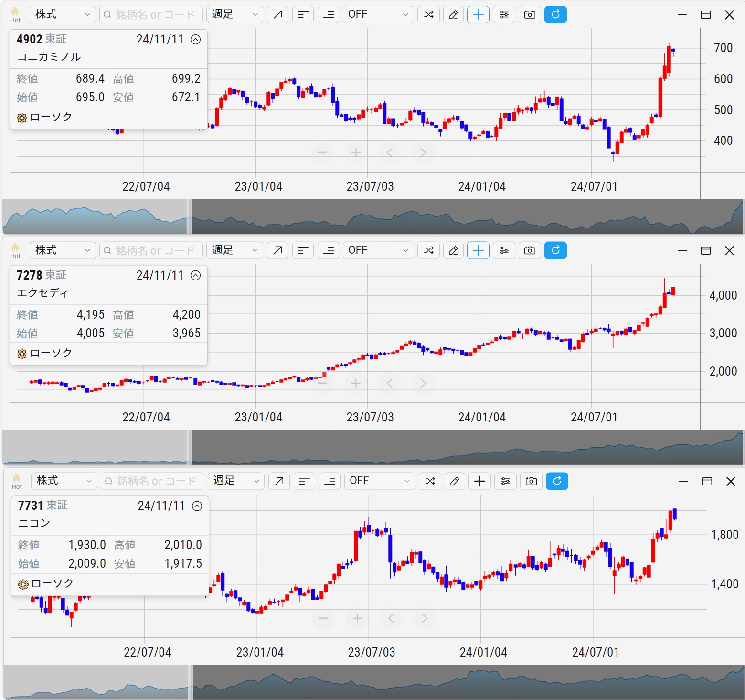Open the 週足 timeframe dropdown in 7731 chart

tap(236, 481)
